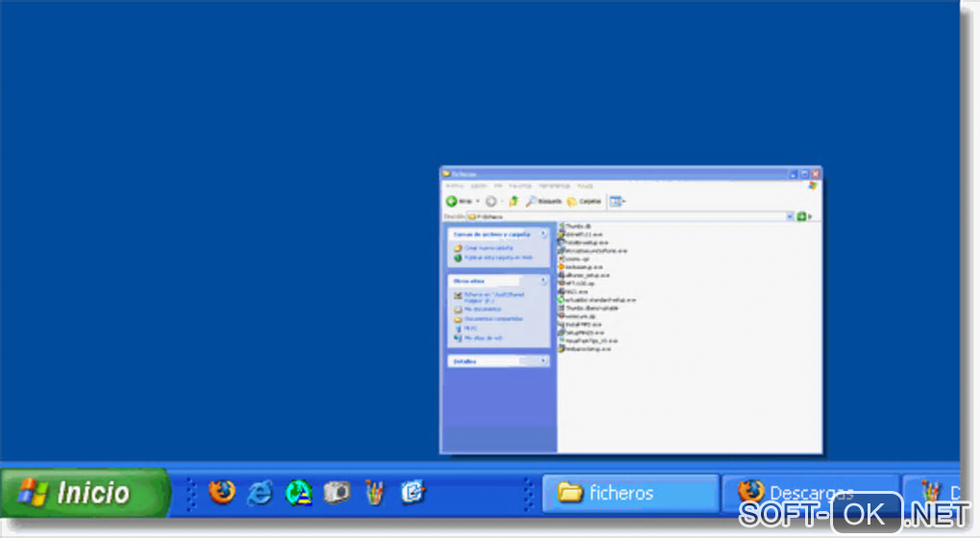Toggle the Carpetas folder tree
Screen dimensions: 980x538
(x=584, y=201)
